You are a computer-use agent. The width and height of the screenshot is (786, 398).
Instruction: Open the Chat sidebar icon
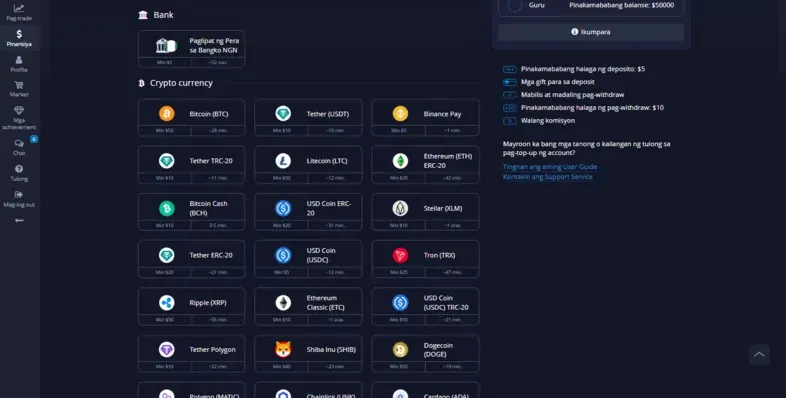pos(19,146)
